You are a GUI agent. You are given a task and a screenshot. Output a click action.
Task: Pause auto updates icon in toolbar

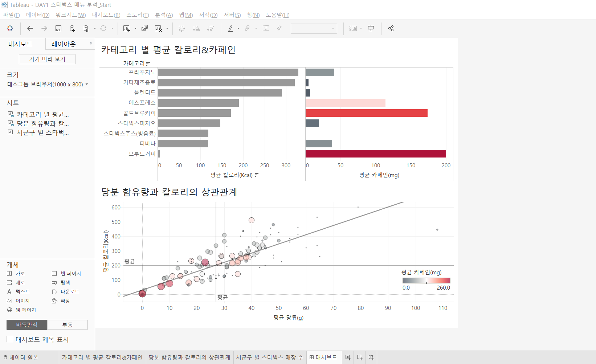[x=86, y=28]
